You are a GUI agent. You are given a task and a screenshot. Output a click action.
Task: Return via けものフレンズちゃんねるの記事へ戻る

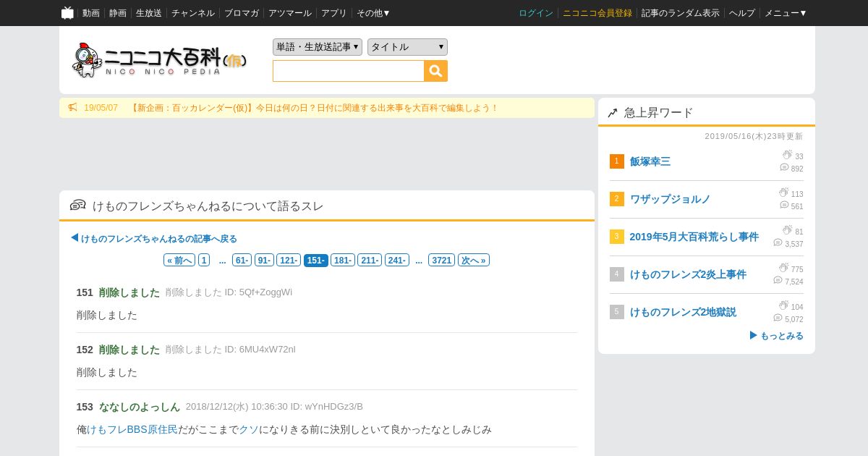[x=153, y=238]
